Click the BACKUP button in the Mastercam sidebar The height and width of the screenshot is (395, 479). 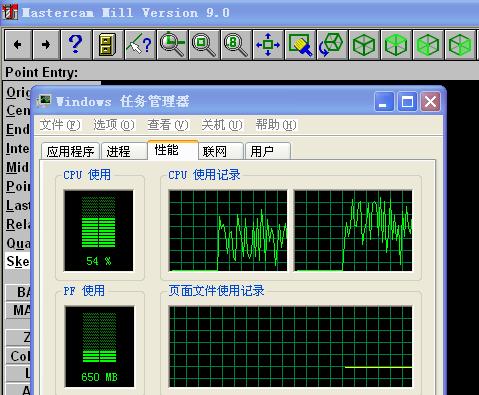tap(19, 292)
